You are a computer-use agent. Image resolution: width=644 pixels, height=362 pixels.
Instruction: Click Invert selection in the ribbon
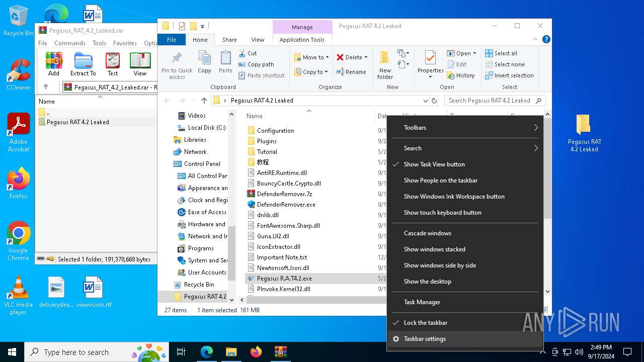pos(509,75)
